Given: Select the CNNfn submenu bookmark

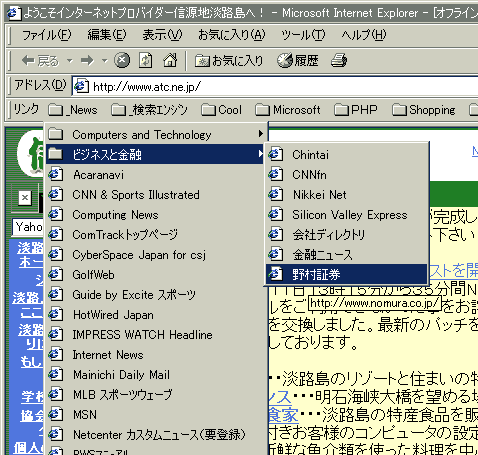Looking at the screenshot, I should coord(347,175).
